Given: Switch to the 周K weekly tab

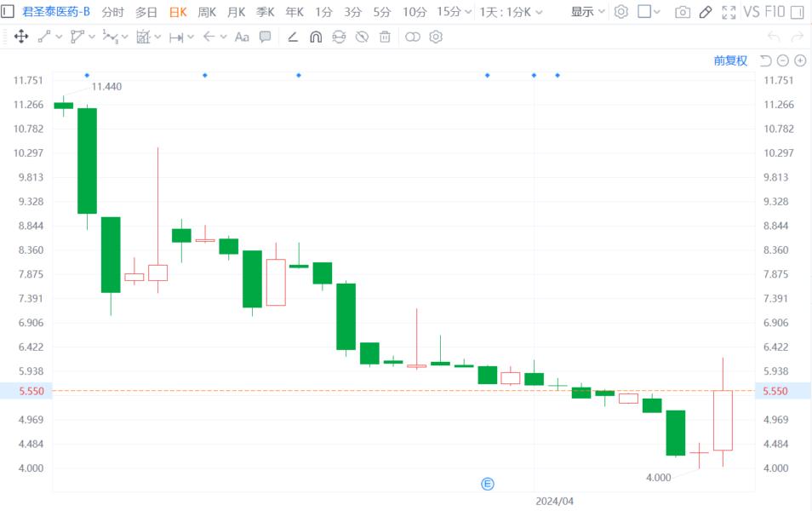Looking at the screenshot, I should point(207,11).
